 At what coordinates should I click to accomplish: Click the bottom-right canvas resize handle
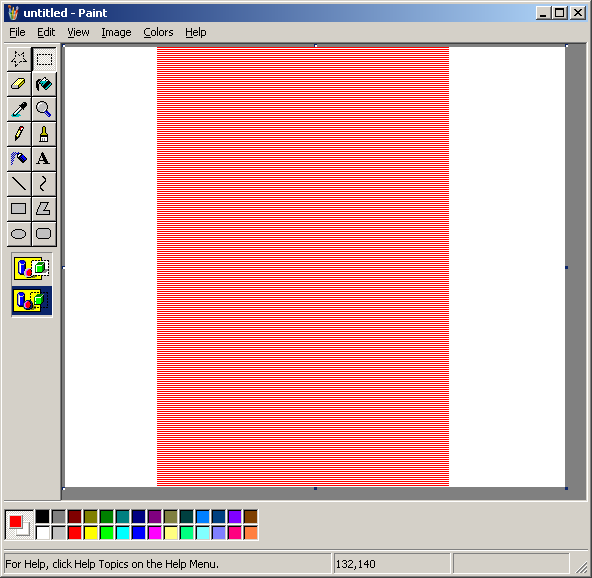(x=566, y=489)
